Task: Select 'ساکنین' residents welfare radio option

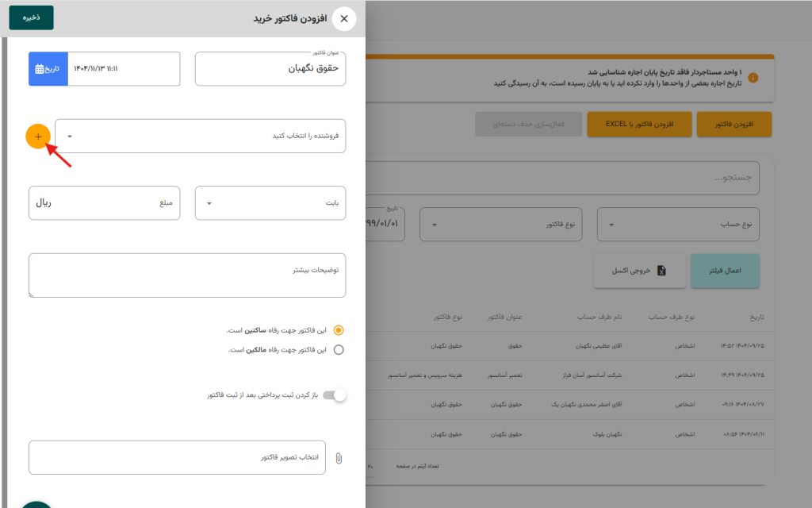Action: click(339, 330)
